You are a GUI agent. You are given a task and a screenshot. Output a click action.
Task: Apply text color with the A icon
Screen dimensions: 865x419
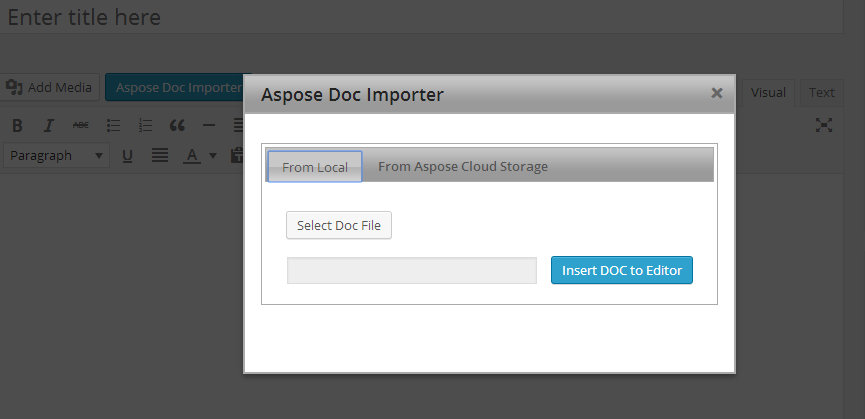pyautogui.click(x=191, y=156)
